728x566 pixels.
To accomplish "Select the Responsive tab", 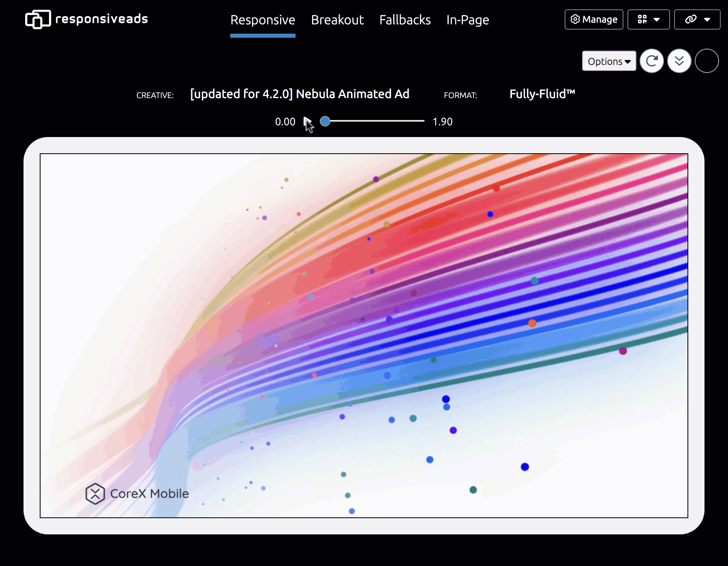I will click(x=263, y=20).
